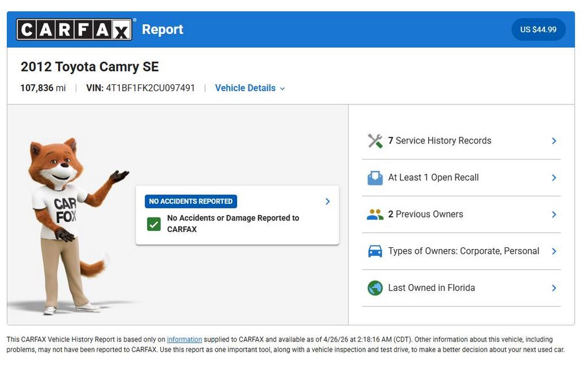
Task: Follow the information link in the disclaimer
Action: click(x=184, y=339)
